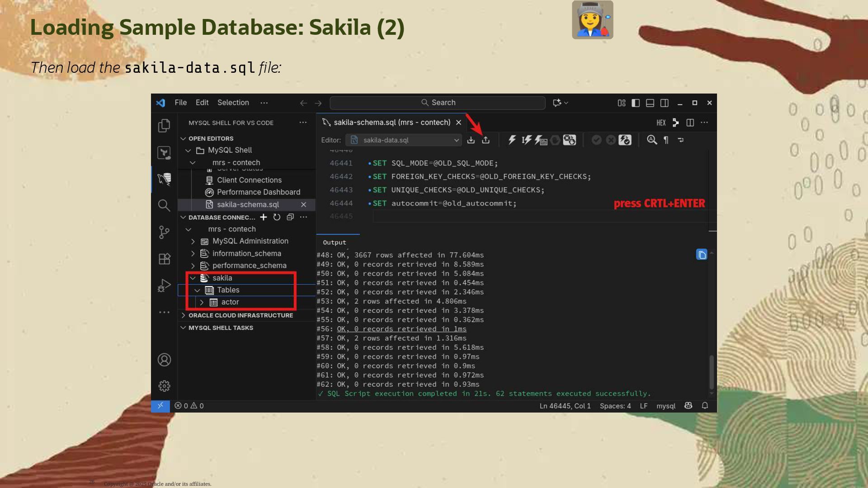Click the mysql language mode in status bar

(665, 406)
